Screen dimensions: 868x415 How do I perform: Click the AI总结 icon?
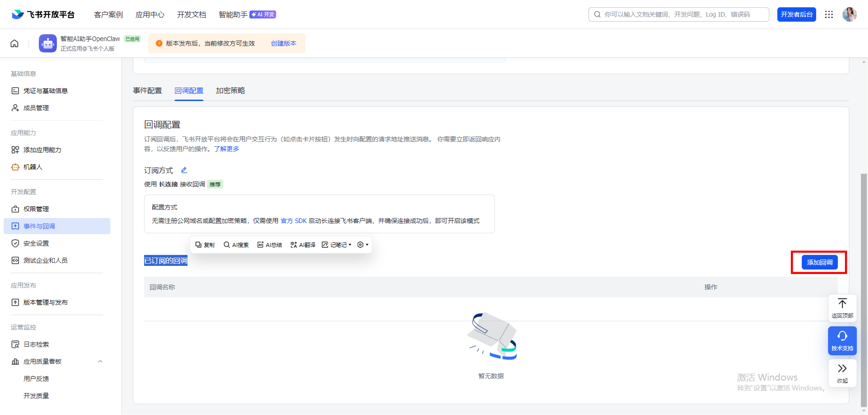point(260,245)
